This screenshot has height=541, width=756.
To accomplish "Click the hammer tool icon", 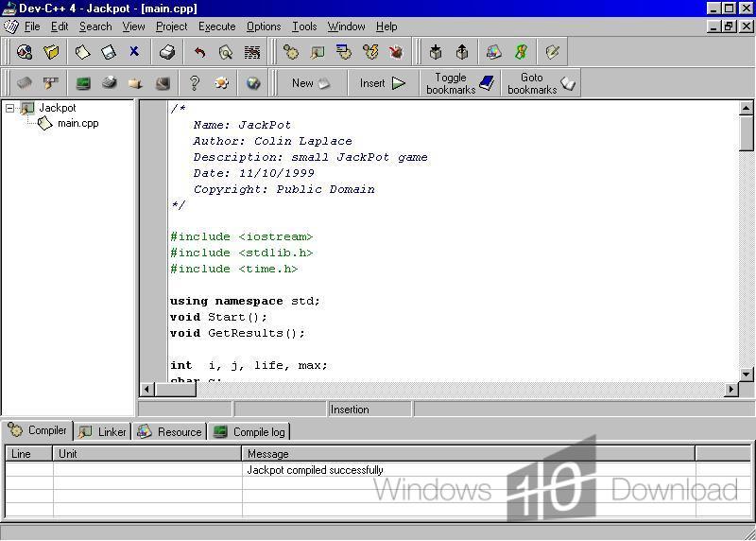I will (50, 83).
